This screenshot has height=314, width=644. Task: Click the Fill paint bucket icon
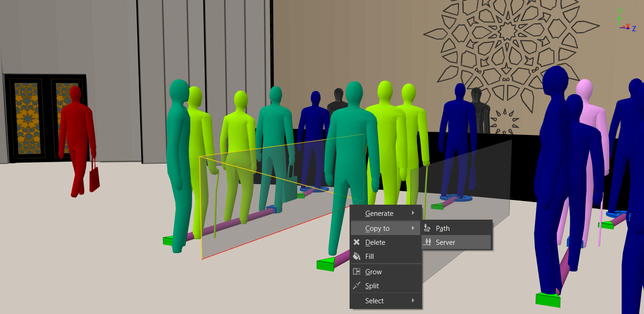tap(357, 256)
